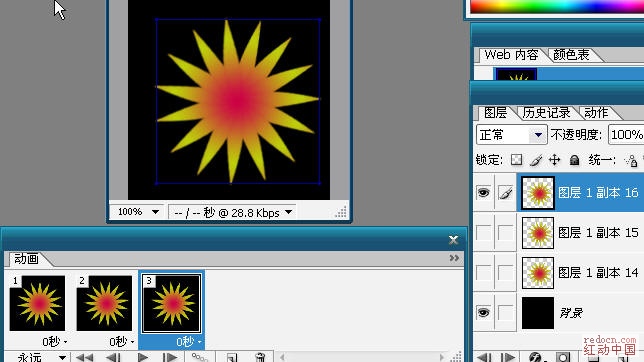Click lock image pixels brush icon
Viewport: 644px width, 362px height.
pos(536,160)
